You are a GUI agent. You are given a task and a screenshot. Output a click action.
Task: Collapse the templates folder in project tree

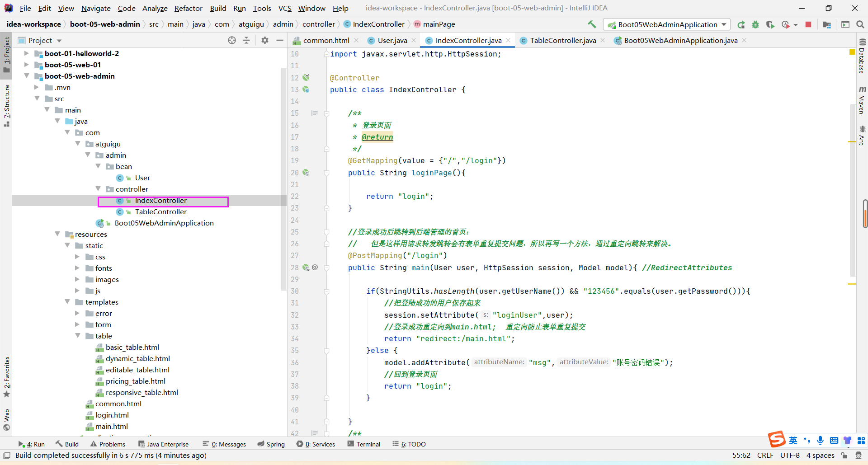click(67, 302)
